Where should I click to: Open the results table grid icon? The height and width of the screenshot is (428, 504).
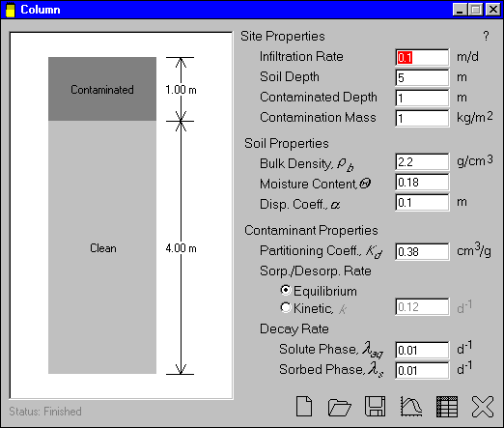pos(447,407)
